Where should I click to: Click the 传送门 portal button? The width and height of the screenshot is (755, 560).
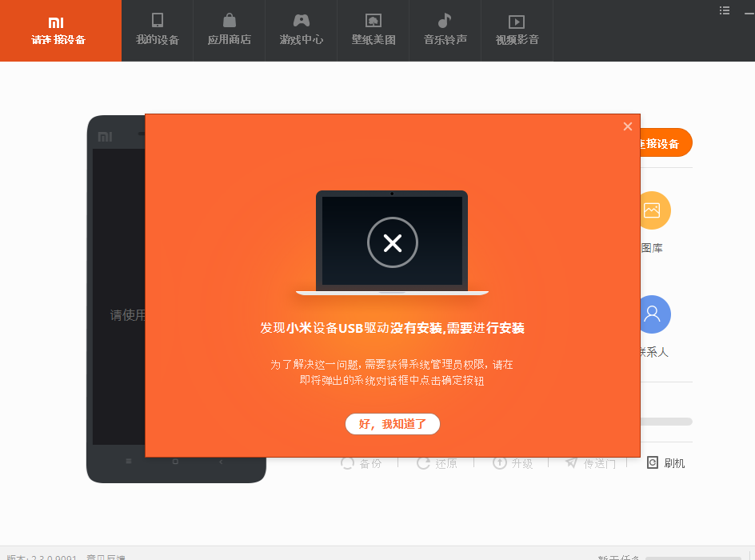point(590,463)
